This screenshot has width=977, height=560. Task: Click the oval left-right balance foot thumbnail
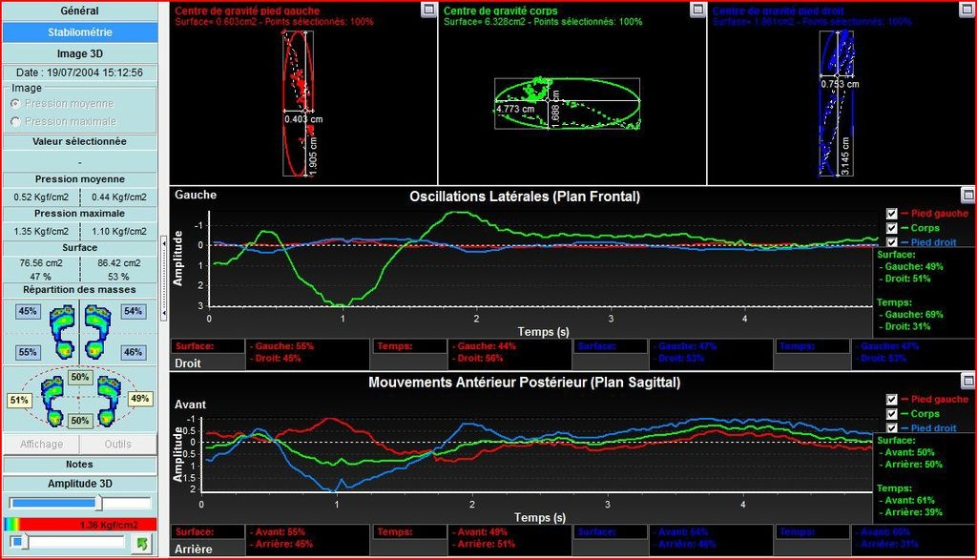click(x=80, y=400)
